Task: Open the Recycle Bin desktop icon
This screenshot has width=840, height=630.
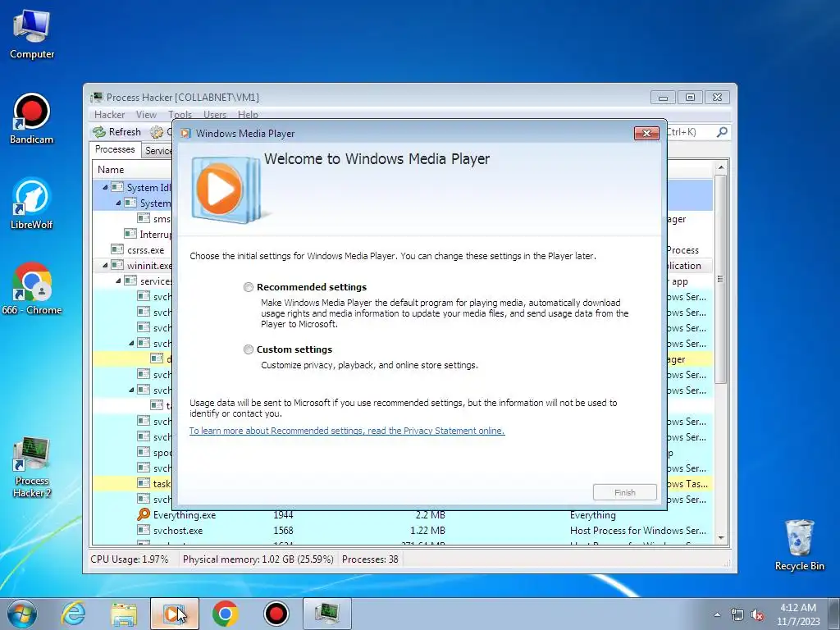Action: [799, 545]
